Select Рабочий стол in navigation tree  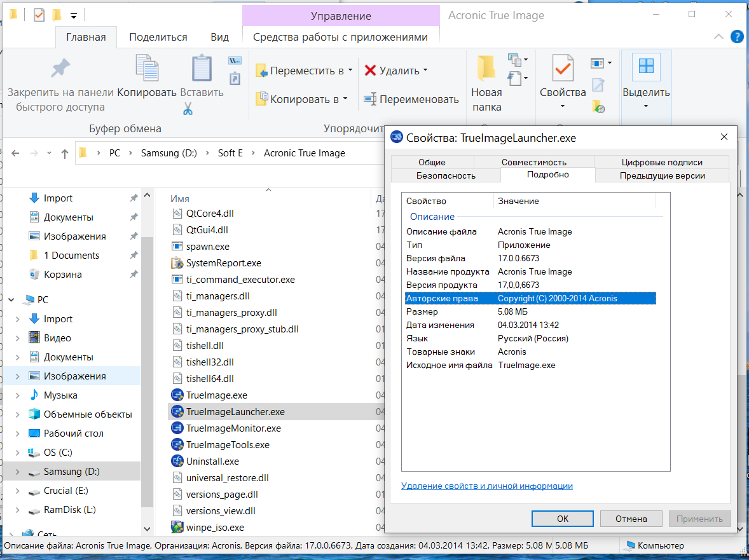74,434
